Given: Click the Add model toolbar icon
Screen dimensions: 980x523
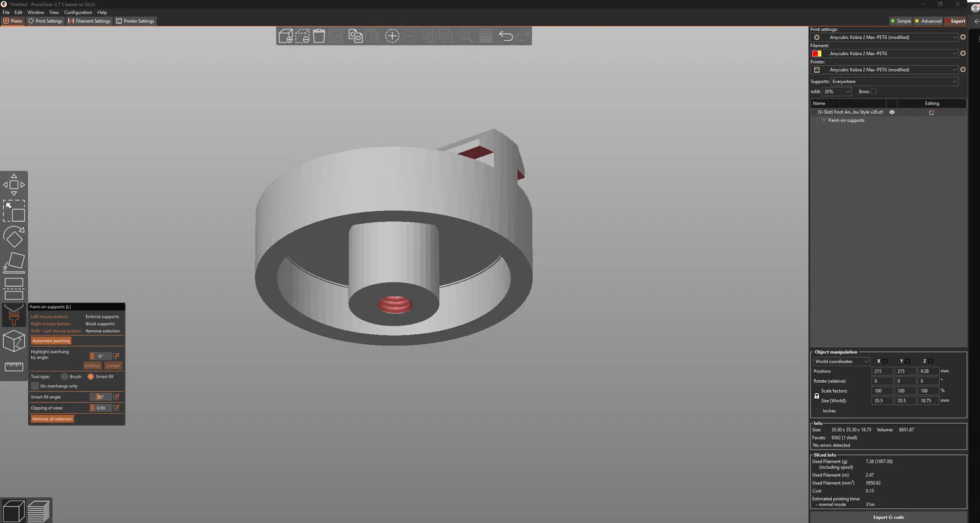Looking at the screenshot, I should (285, 36).
